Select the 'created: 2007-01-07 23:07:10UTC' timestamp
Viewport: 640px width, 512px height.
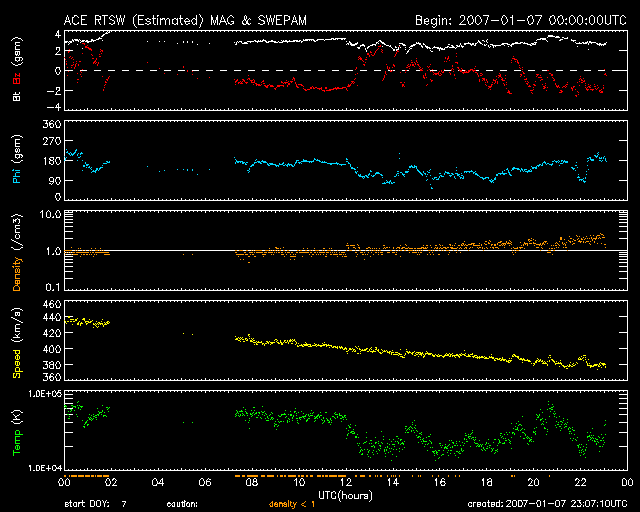pos(547,504)
